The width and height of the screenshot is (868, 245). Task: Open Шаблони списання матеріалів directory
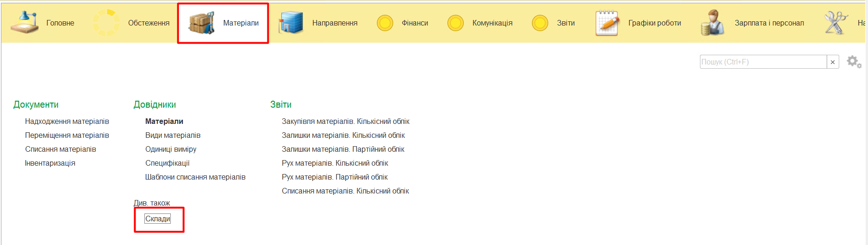tap(195, 177)
